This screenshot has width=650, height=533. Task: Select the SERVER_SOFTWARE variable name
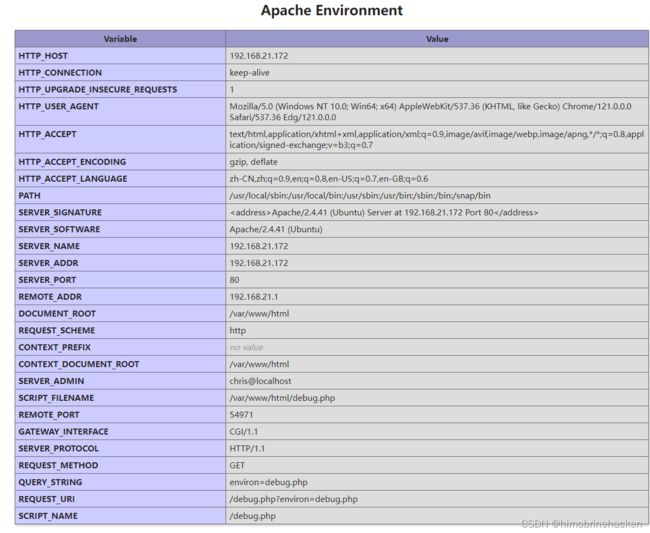click(x=59, y=230)
